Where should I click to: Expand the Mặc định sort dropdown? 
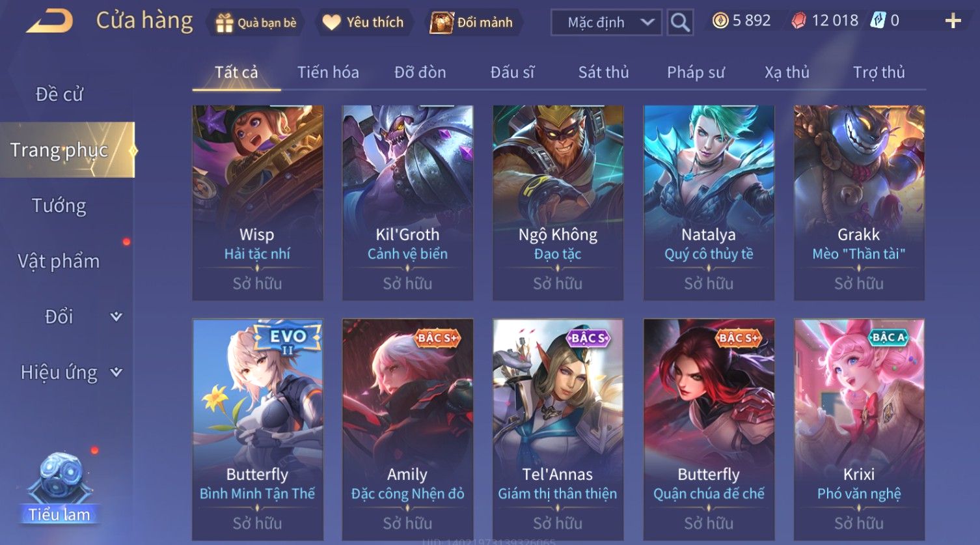606,22
